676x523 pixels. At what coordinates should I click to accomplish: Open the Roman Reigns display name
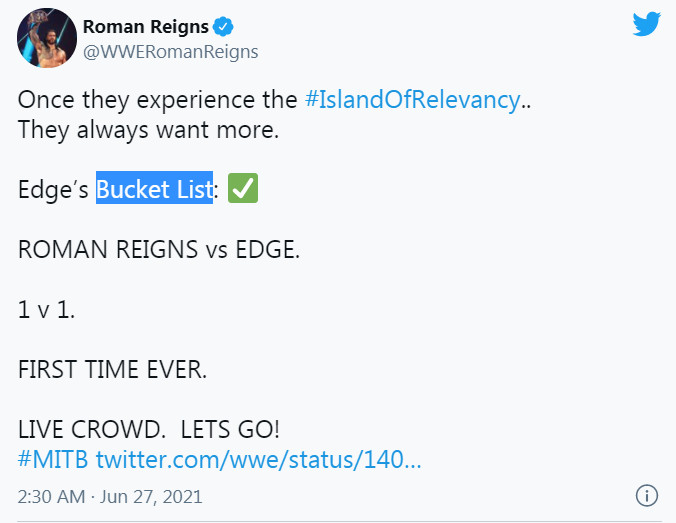[x=146, y=27]
